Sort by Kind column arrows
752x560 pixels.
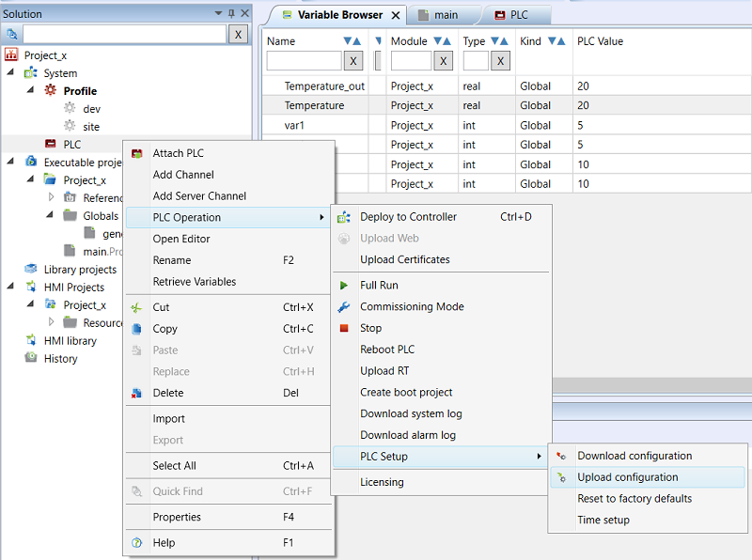click(x=556, y=41)
